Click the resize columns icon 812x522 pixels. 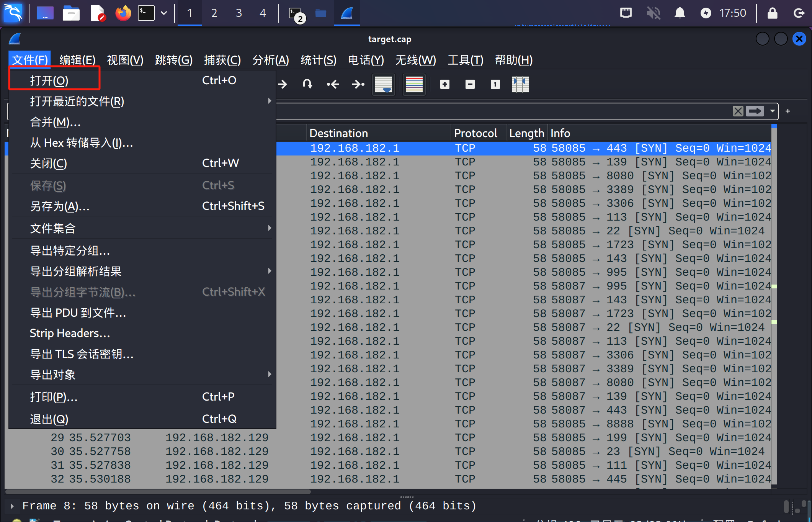pos(520,84)
